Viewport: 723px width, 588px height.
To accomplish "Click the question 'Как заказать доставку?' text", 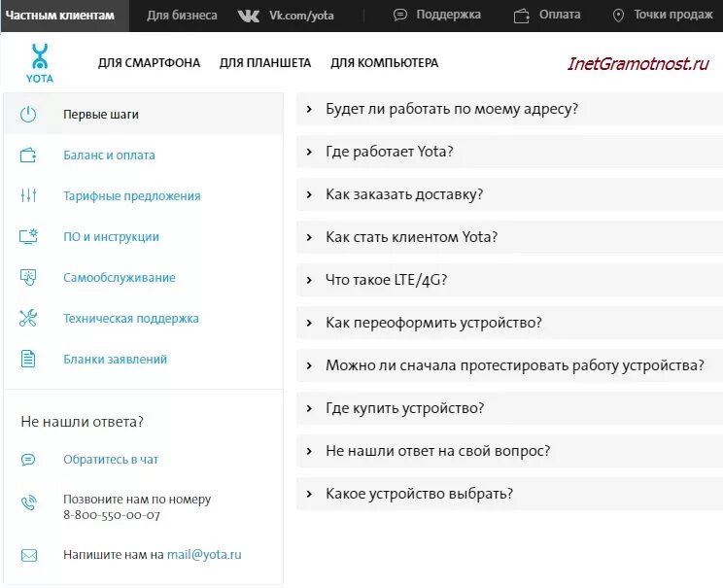I will pyautogui.click(x=404, y=194).
